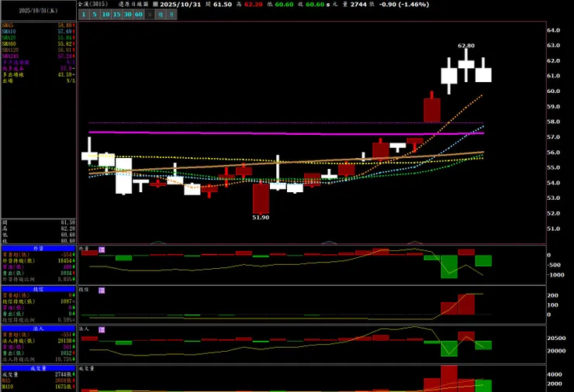This screenshot has width=574, height=392.
Task: Click the MA10 1675張 volume row
Action: pyautogui.click(x=39, y=387)
